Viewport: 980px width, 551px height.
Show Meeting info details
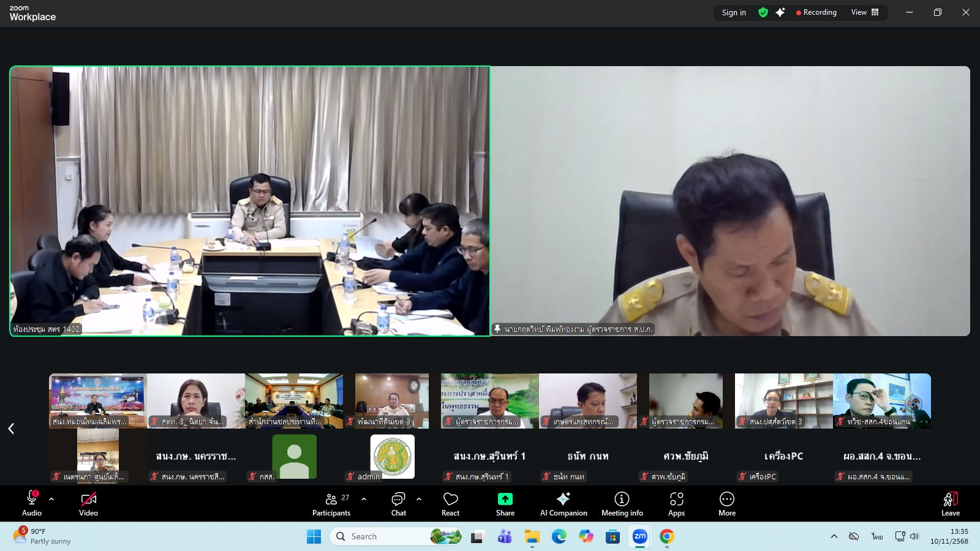[x=622, y=503]
